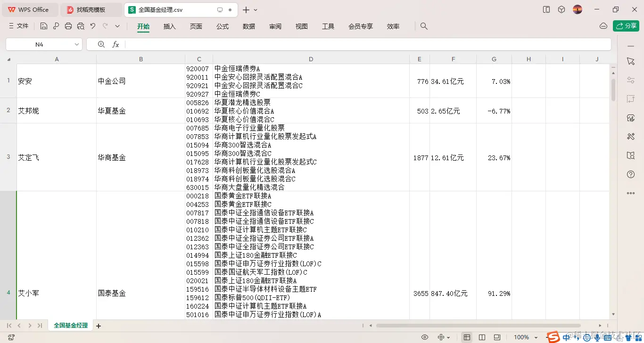Click the redo arrow
The height and width of the screenshot is (343, 644).
point(105,26)
